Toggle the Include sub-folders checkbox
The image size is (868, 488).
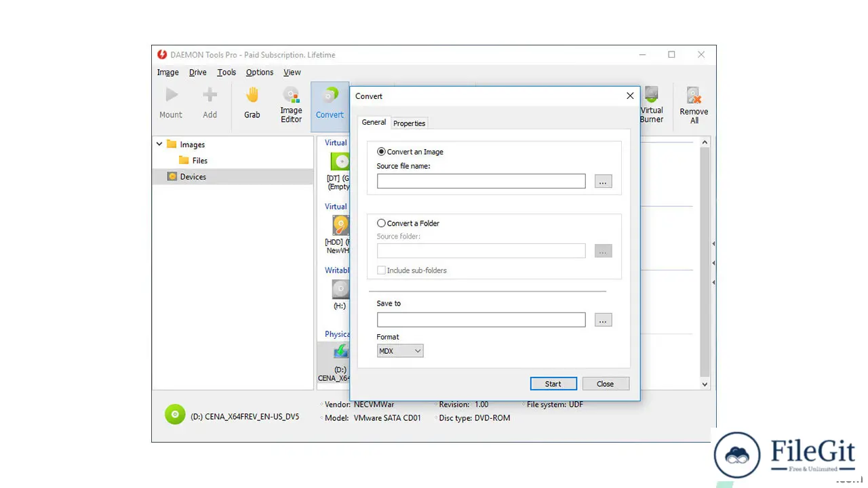381,270
